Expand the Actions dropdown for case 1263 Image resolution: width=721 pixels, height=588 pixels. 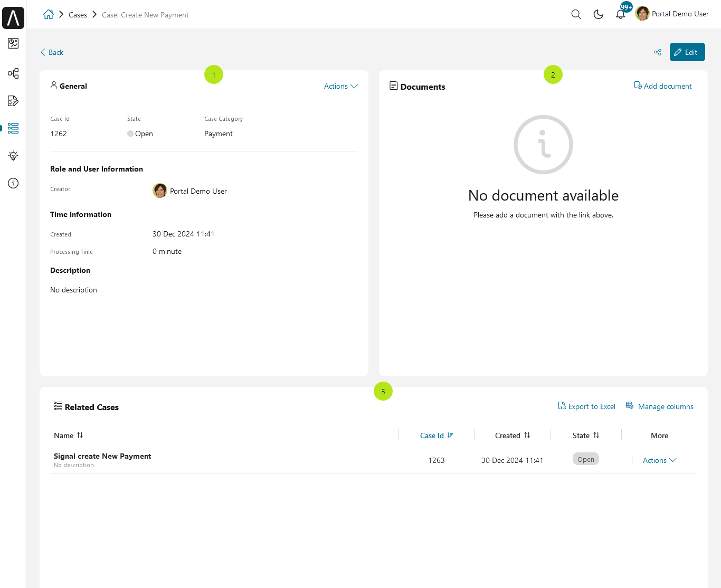[659, 460]
